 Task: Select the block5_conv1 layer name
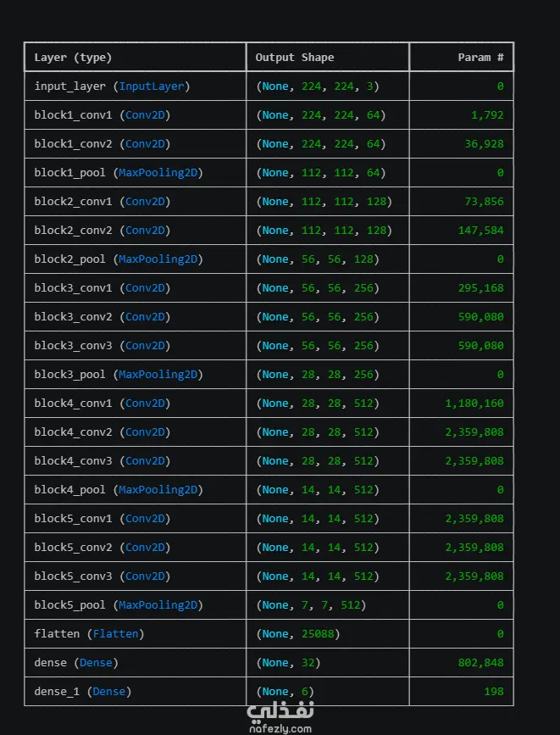click(73, 519)
